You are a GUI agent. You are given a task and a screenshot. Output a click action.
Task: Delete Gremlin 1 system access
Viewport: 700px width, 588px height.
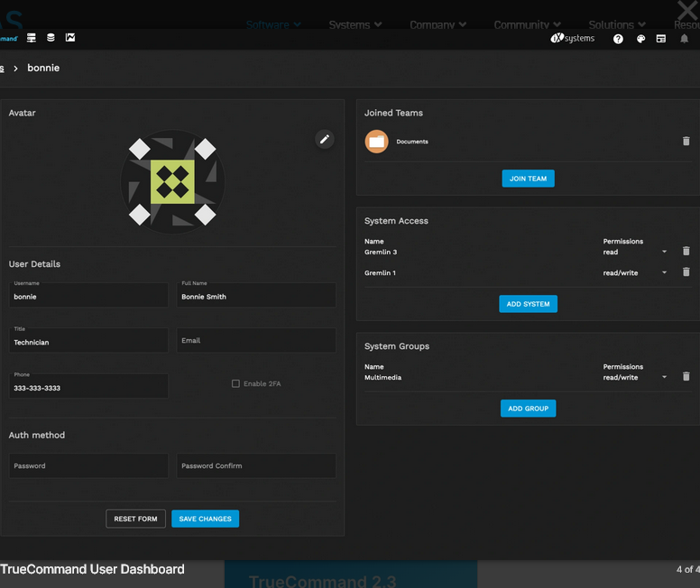[686, 271]
